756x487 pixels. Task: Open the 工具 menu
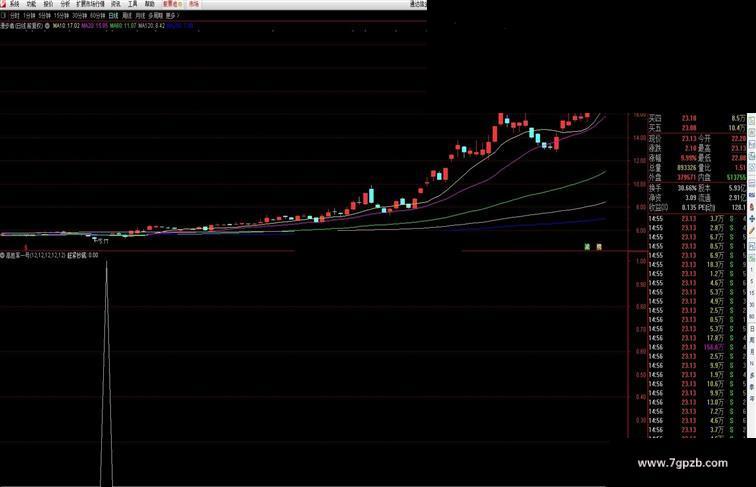133,4
